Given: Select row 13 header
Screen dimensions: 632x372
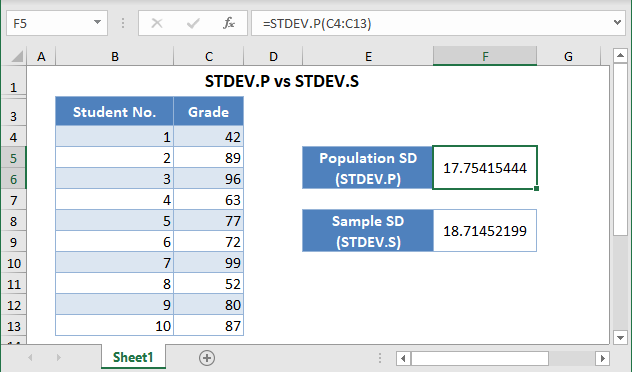Looking at the screenshot, I should point(14,326).
